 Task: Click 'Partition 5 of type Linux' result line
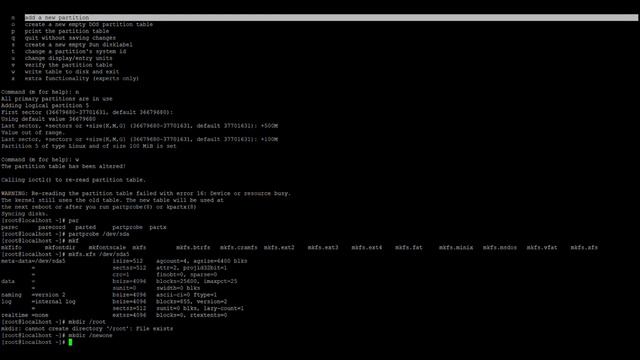click(x=89, y=146)
